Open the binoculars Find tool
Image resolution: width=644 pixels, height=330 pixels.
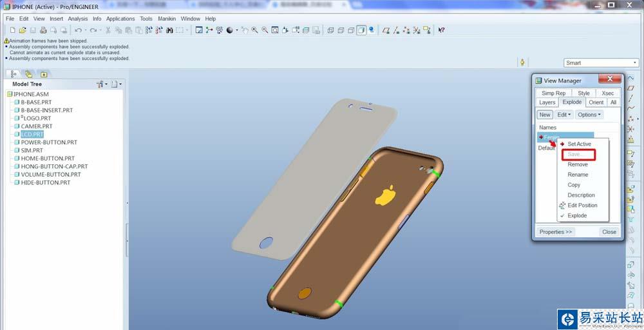click(169, 30)
